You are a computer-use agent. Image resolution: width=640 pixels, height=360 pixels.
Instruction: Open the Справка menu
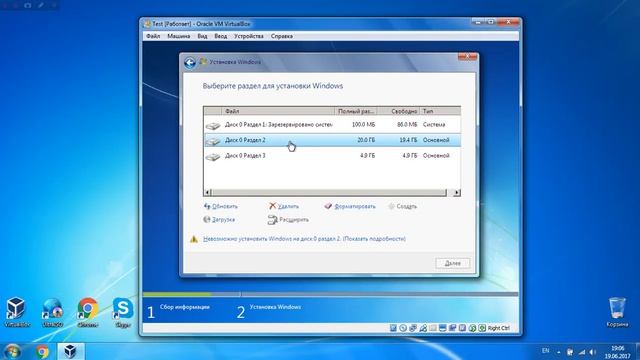tap(282, 36)
